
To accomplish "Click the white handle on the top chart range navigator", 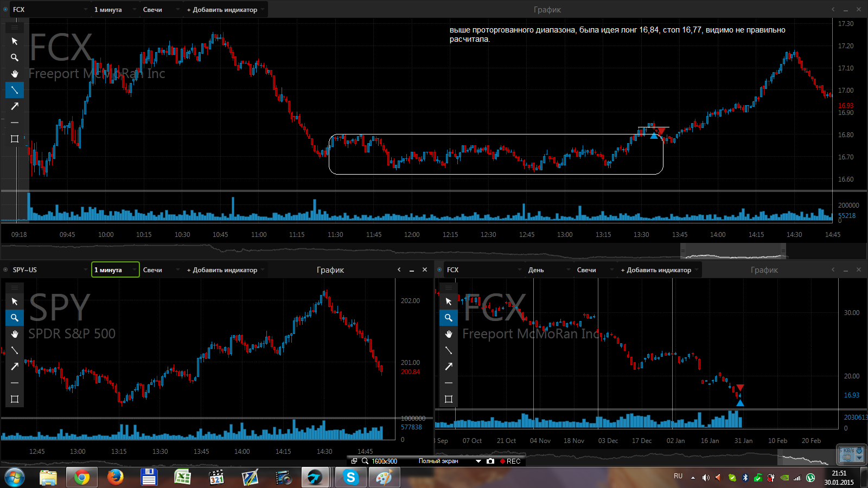I will click(x=733, y=251).
